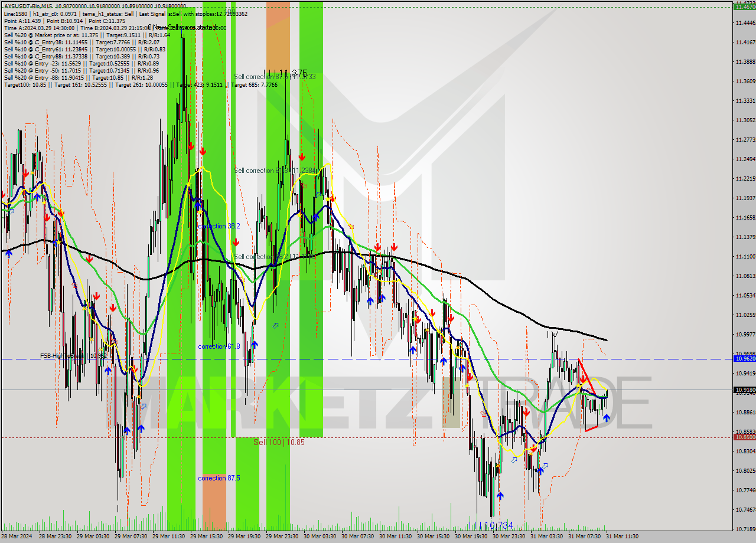The height and width of the screenshot is (543, 756).
Task: Click the 'Sell 100 | 10.85' level label
Action: [279, 442]
